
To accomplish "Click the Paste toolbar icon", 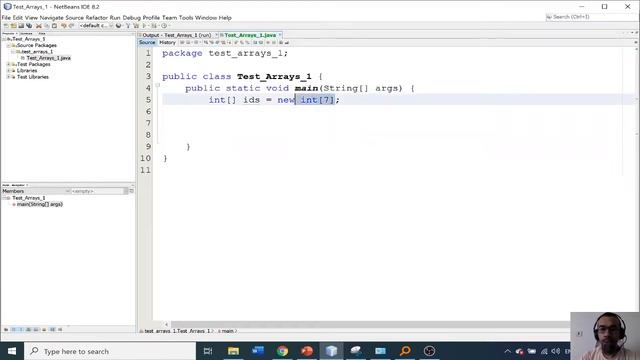I will (54, 26).
